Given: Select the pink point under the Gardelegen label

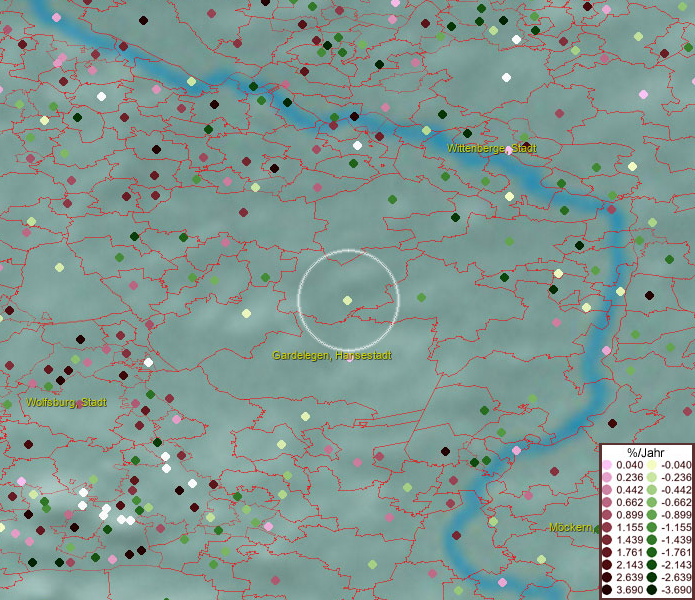Looking at the screenshot, I should [350, 358].
